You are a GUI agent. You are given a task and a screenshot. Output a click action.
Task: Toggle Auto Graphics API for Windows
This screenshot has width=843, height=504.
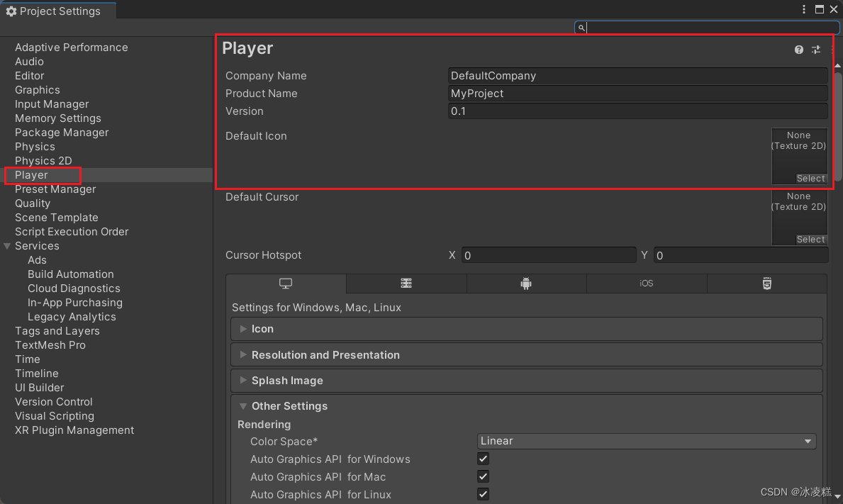coord(483,459)
